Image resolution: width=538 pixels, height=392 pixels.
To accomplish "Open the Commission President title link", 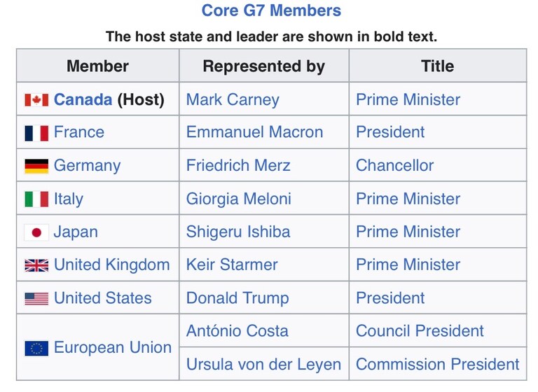I will pyautogui.click(x=438, y=365).
